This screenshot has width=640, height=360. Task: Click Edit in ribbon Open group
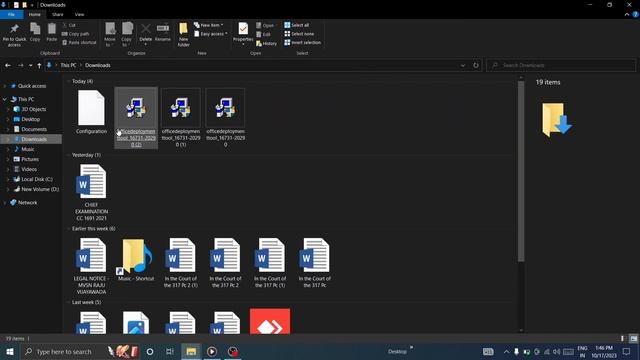coord(263,34)
